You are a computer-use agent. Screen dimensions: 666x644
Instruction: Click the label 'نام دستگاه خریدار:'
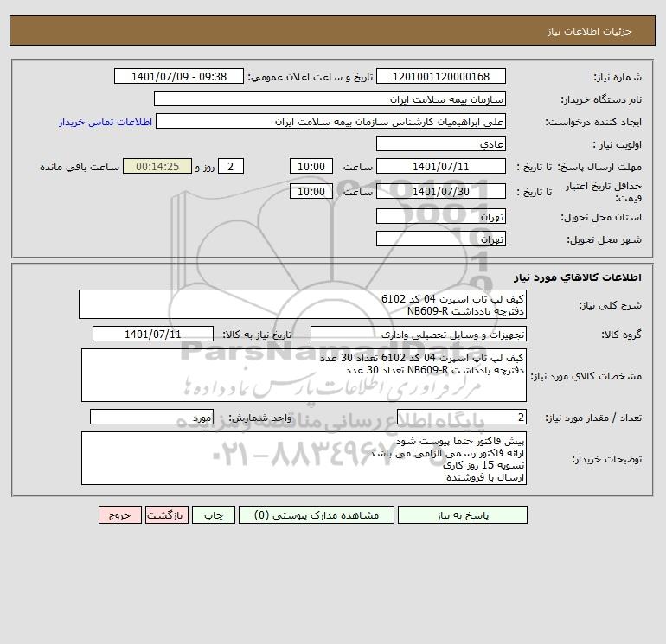pos(601,99)
